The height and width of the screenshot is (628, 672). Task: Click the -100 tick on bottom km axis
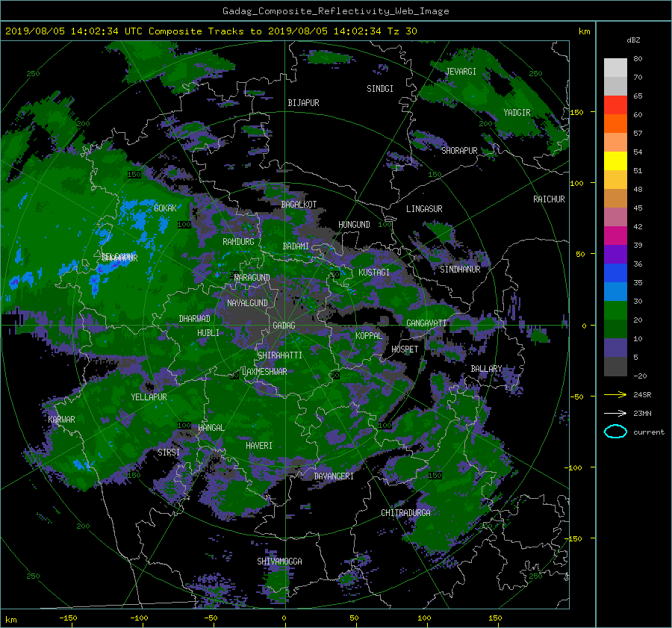(x=139, y=618)
